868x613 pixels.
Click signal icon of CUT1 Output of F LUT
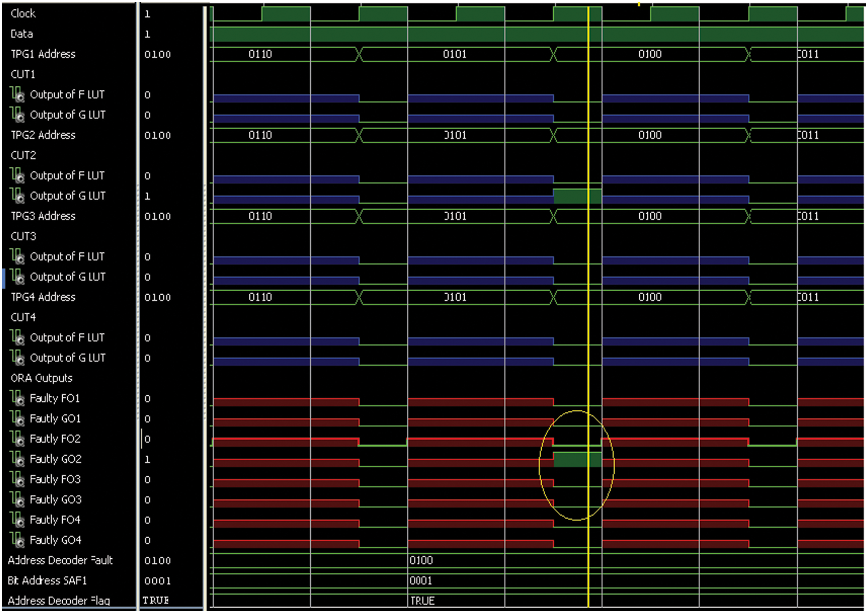[x=17, y=94]
